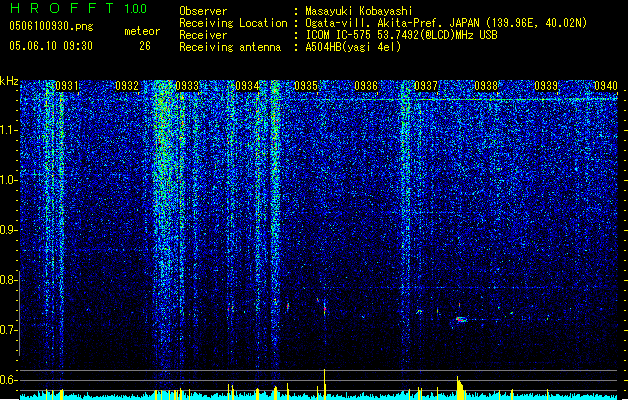Click the 0.6 kHz axis tick label
Screen dimensions: 629x400
tap(9, 380)
